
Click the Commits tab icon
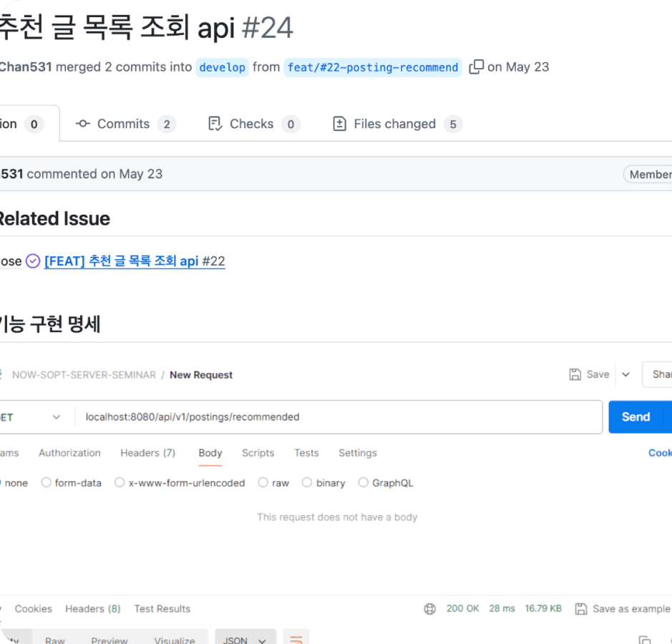pyautogui.click(x=83, y=124)
